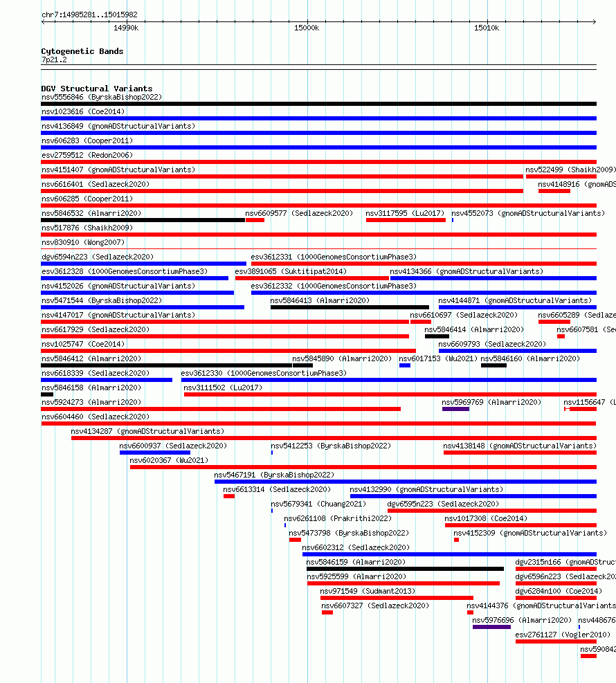Click the nsv3117595 (Lu2017) label

(x=405, y=213)
